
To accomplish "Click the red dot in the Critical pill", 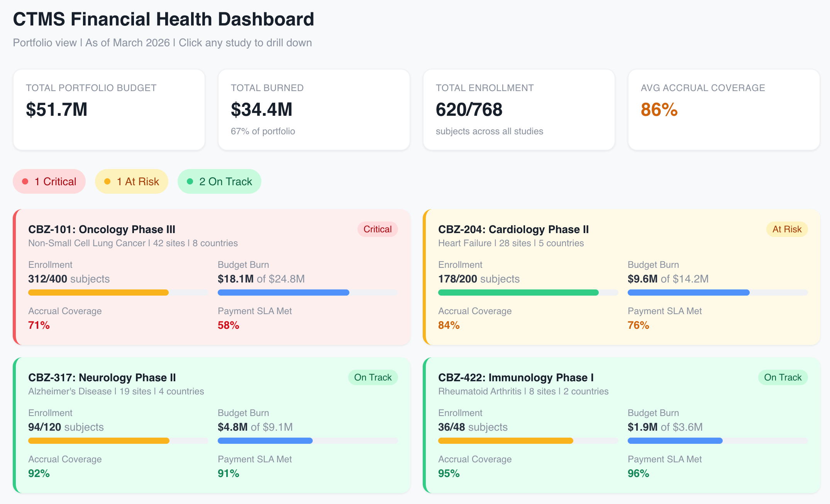I will [x=25, y=181].
